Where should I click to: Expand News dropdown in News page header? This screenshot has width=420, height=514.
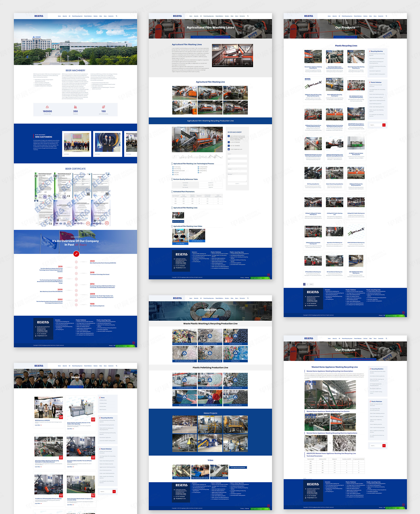[x=105, y=366]
